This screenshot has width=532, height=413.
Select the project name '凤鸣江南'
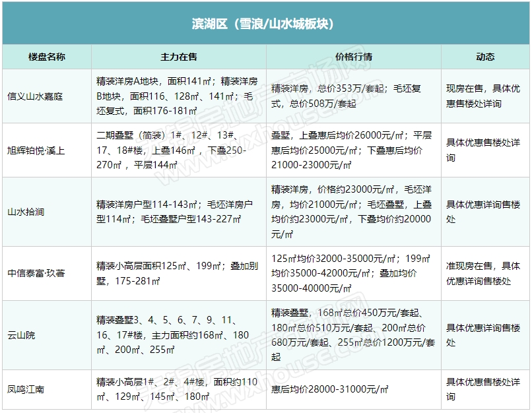point(26,389)
